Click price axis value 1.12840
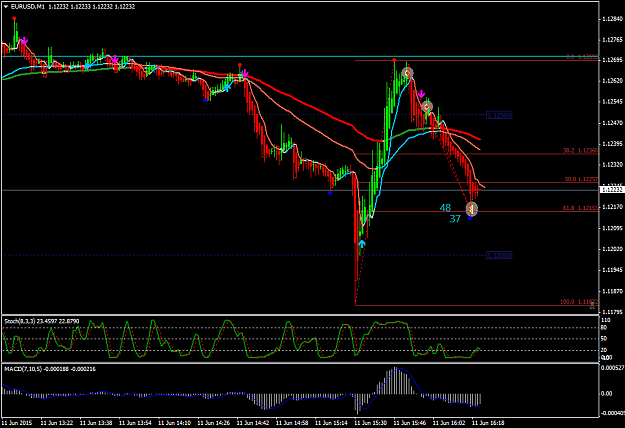 tap(612, 19)
